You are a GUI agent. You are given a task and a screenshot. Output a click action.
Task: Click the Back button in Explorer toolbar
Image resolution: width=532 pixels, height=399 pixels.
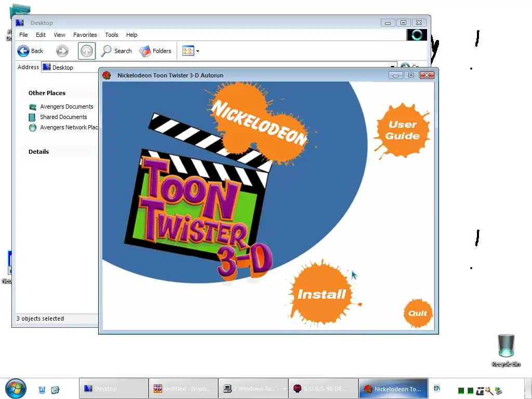click(x=30, y=51)
